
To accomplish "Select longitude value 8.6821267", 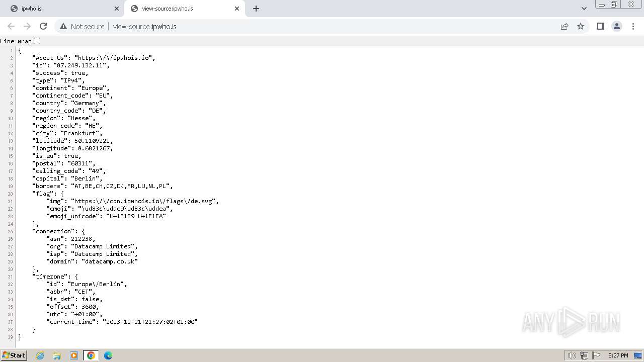I will click(94, 148).
